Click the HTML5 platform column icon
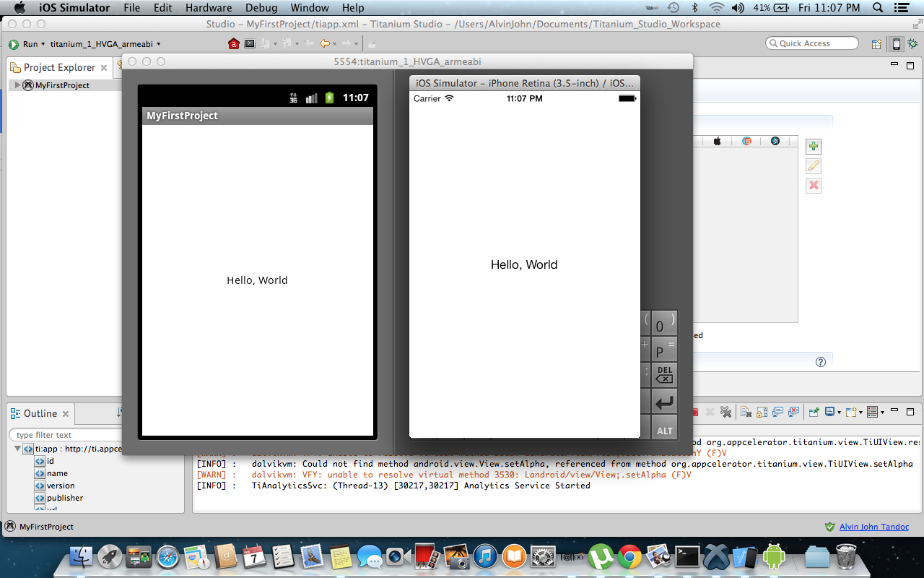This screenshot has height=578, width=924. [747, 142]
